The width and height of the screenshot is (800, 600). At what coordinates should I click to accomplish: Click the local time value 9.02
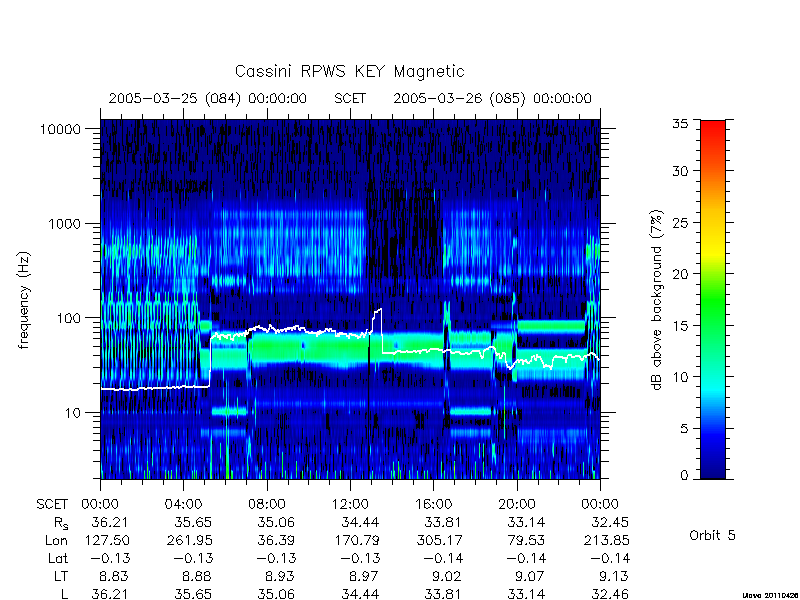[446, 577]
